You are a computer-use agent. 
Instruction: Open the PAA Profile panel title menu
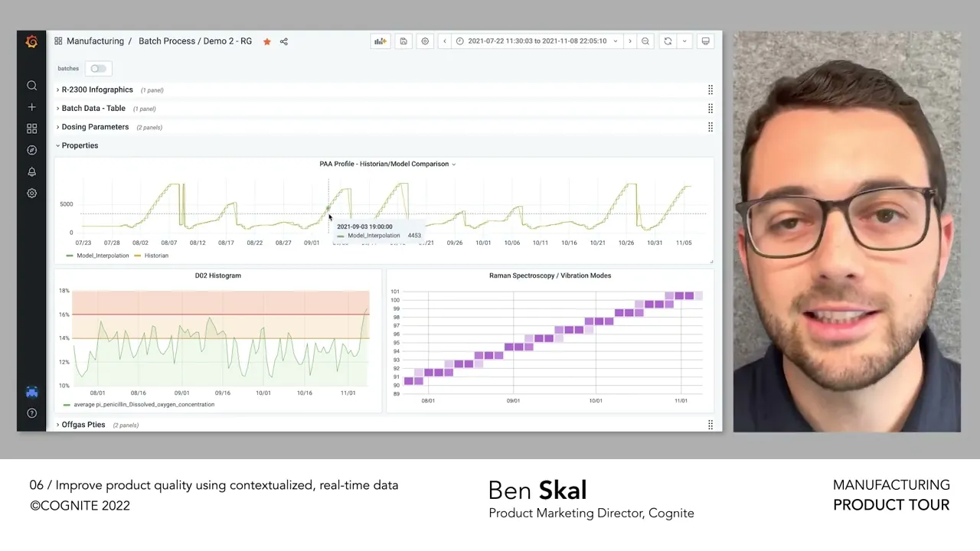[x=387, y=164]
